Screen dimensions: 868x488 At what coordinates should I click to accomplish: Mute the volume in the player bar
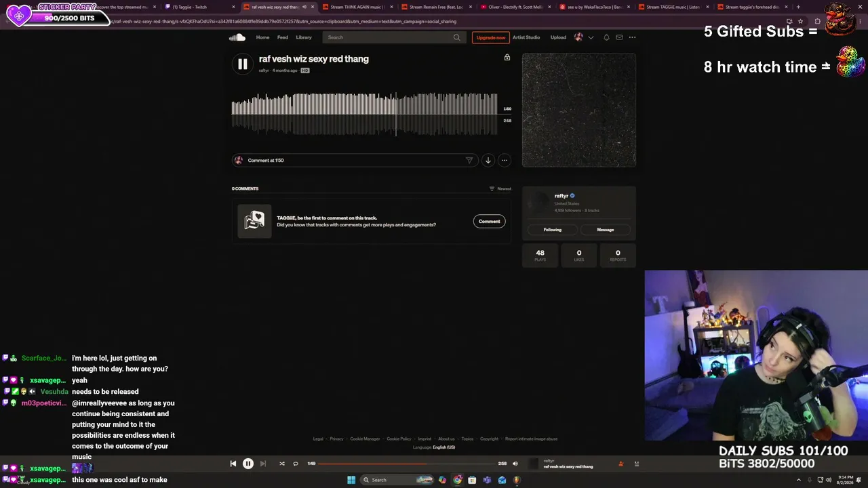pyautogui.click(x=515, y=464)
